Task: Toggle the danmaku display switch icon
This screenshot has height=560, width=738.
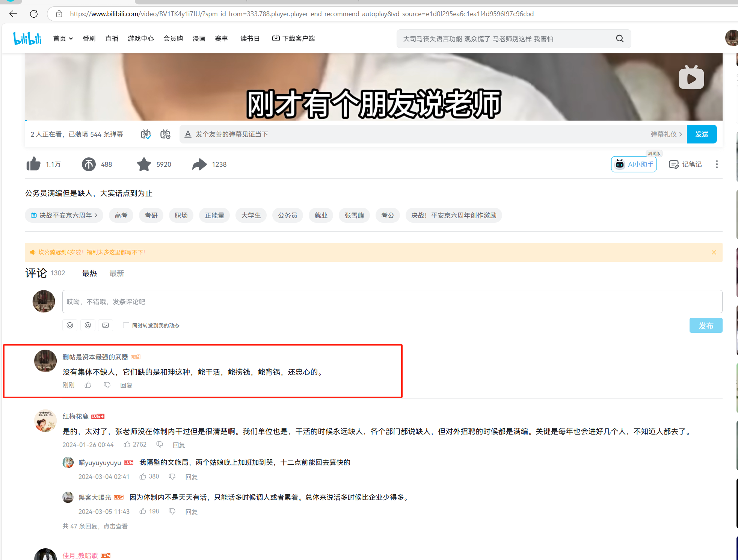Action: (146, 134)
